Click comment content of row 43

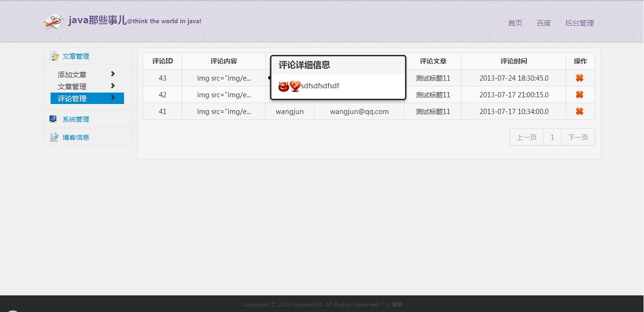[224, 78]
